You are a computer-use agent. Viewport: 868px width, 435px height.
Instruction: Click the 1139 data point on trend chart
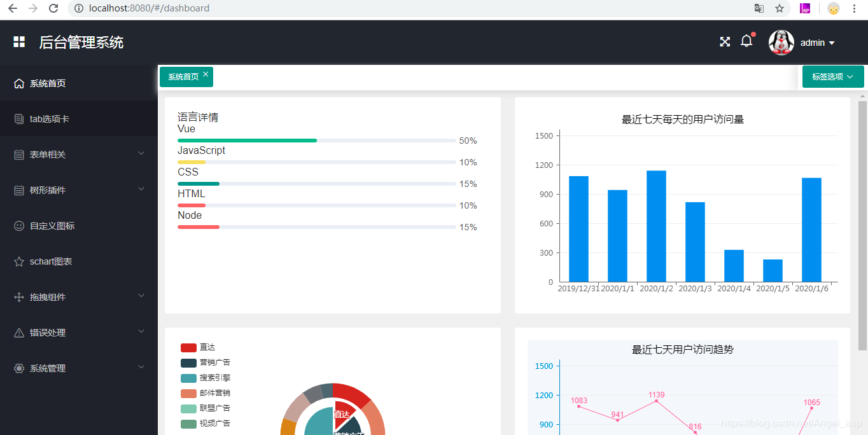(x=656, y=401)
